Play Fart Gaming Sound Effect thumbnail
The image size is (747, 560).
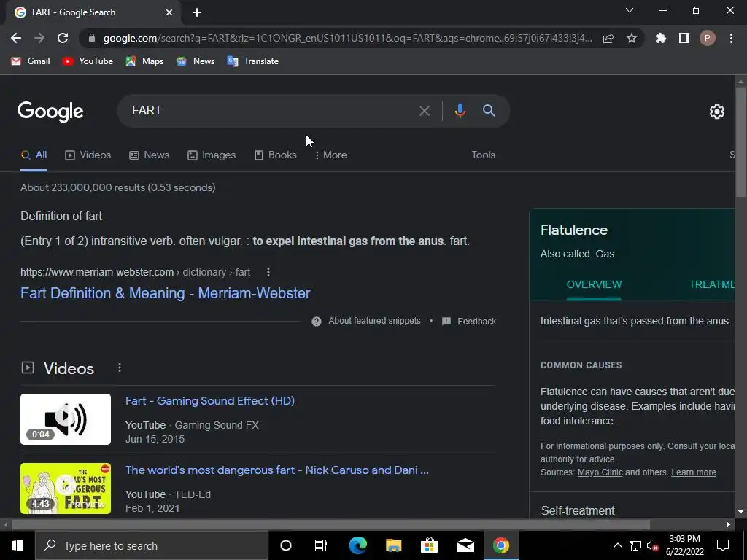point(65,419)
